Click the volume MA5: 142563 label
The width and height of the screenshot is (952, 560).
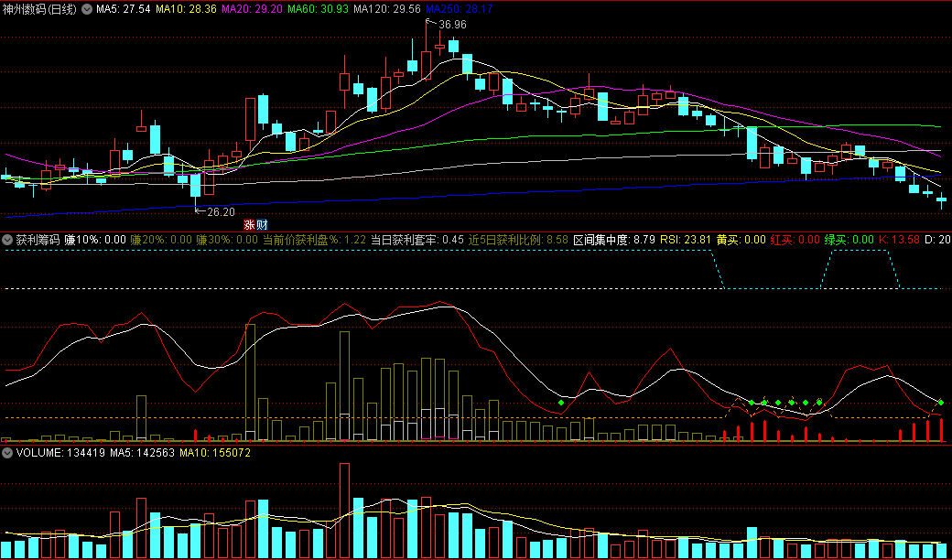coord(142,453)
